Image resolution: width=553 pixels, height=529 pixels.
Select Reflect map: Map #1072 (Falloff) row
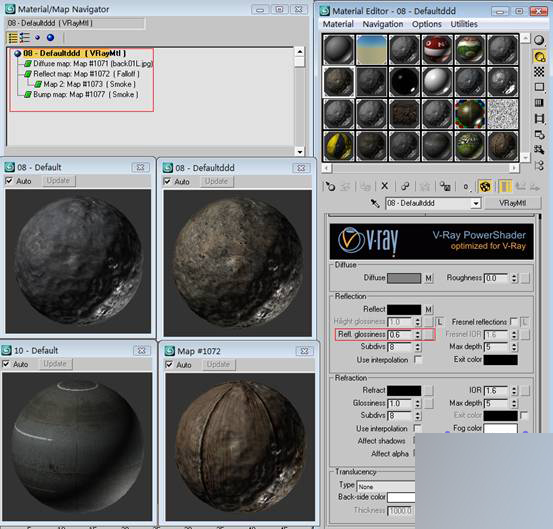86,74
